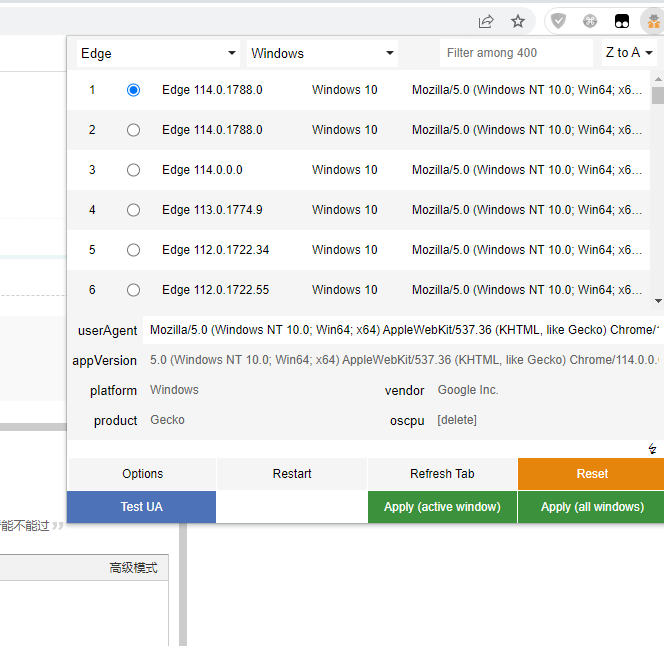Open the Windows OS dropdown
664x646 pixels.
tap(322, 53)
